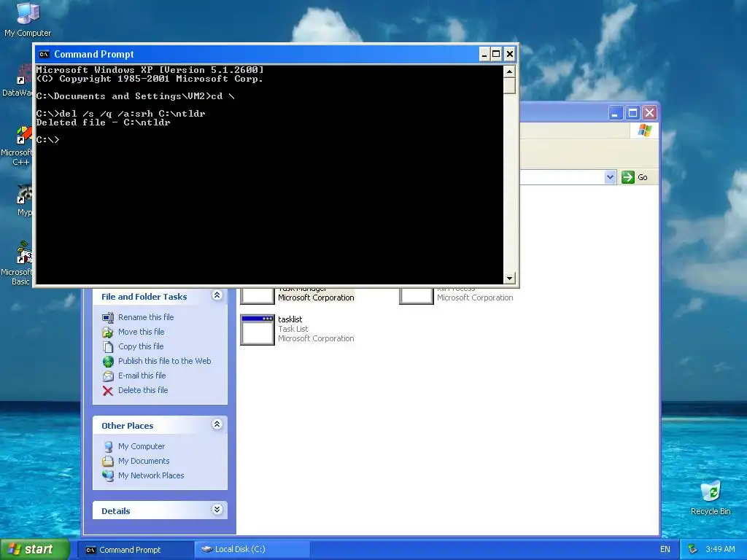
Task: Click the system tray network icon
Action: (x=693, y=550)
